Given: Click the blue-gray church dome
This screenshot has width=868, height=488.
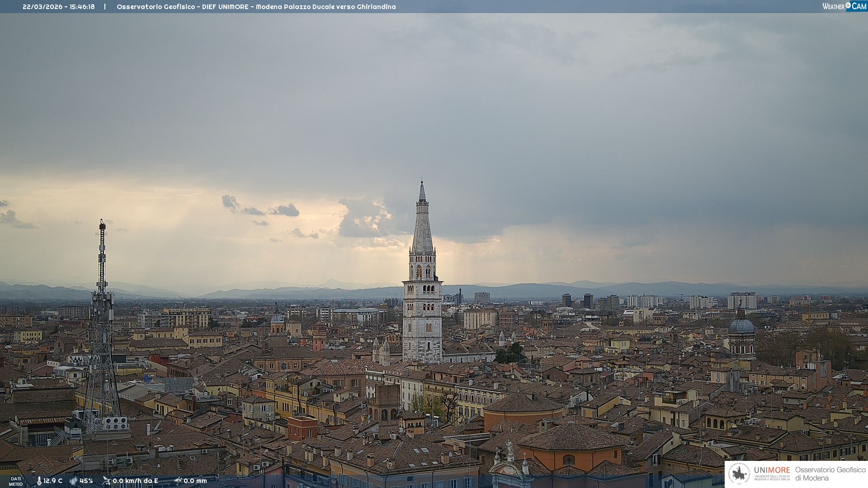Looking at the screenshot, I should pyautogui.click(x=741, y=325).
